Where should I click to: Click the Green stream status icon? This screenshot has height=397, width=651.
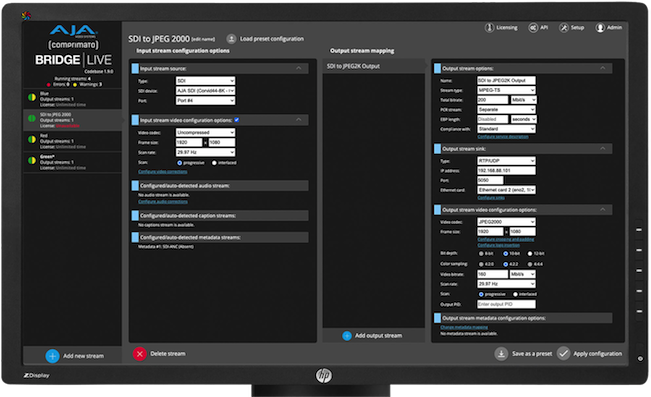coord(32,160)
